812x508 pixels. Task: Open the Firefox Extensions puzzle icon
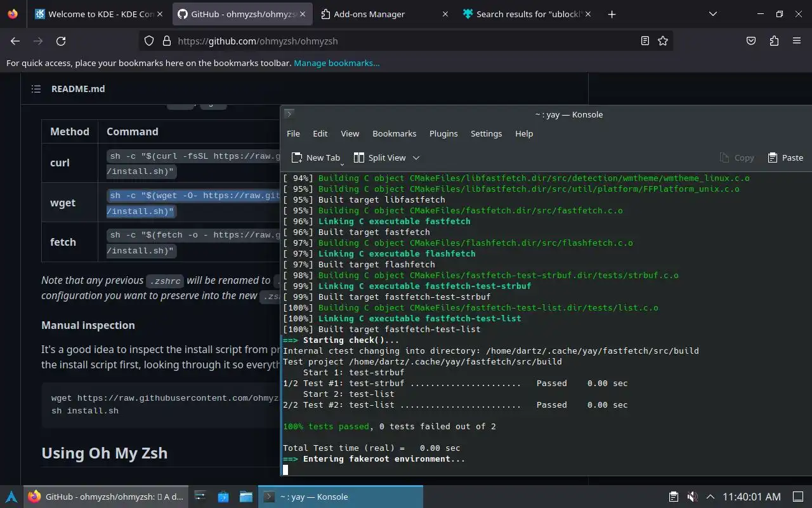pos(774,41)
